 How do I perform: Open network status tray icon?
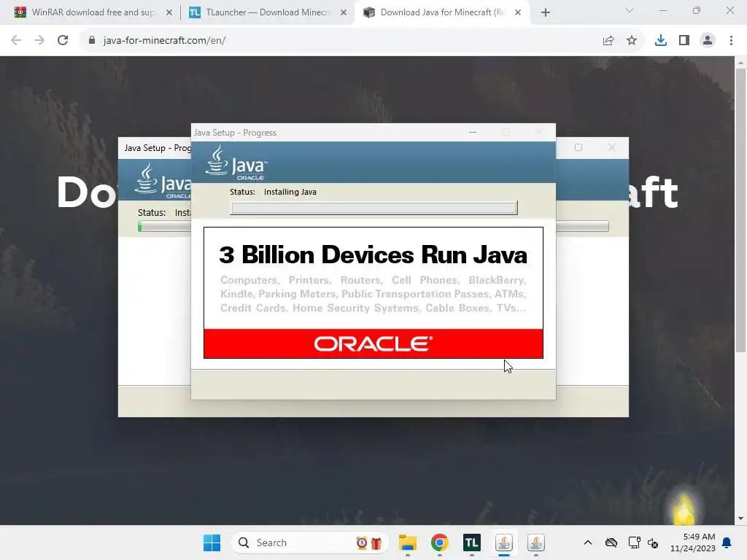[634, 542]
